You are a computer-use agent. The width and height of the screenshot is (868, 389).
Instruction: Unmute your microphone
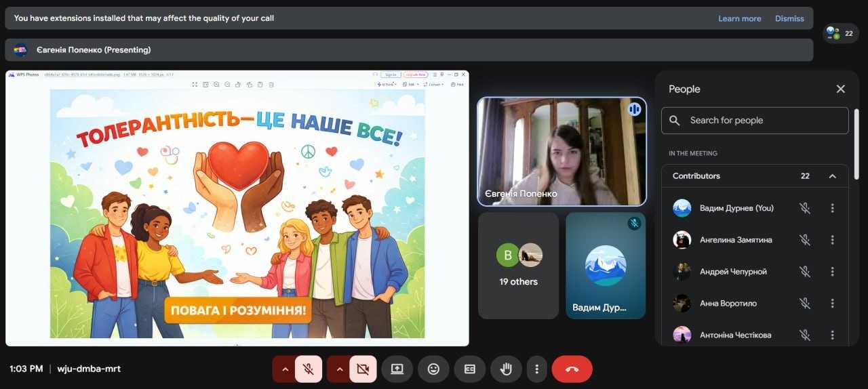308,369
